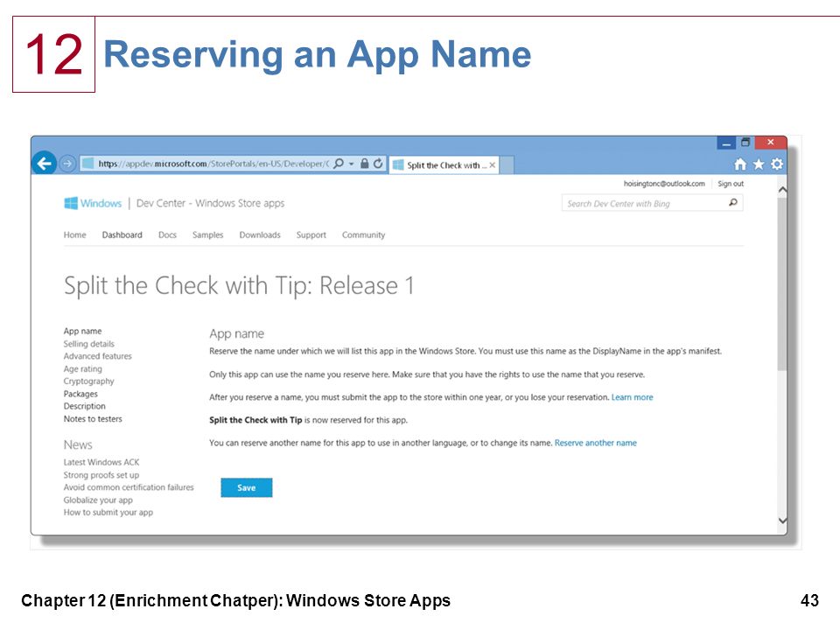
Task: Click the blue Save button
Action: click(x=247, y=487)
